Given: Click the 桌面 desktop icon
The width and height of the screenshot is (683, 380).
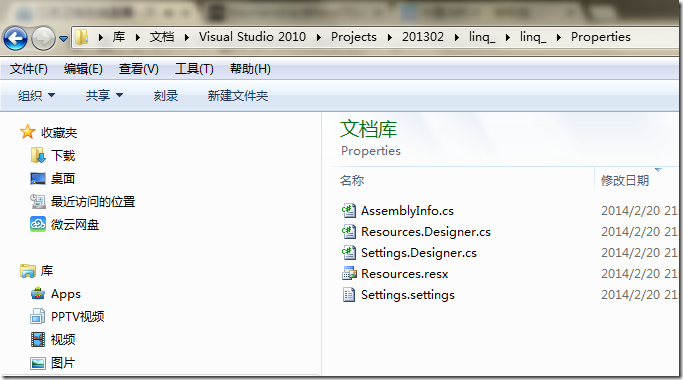Looking at the screenshot, I should click(38, 179).
